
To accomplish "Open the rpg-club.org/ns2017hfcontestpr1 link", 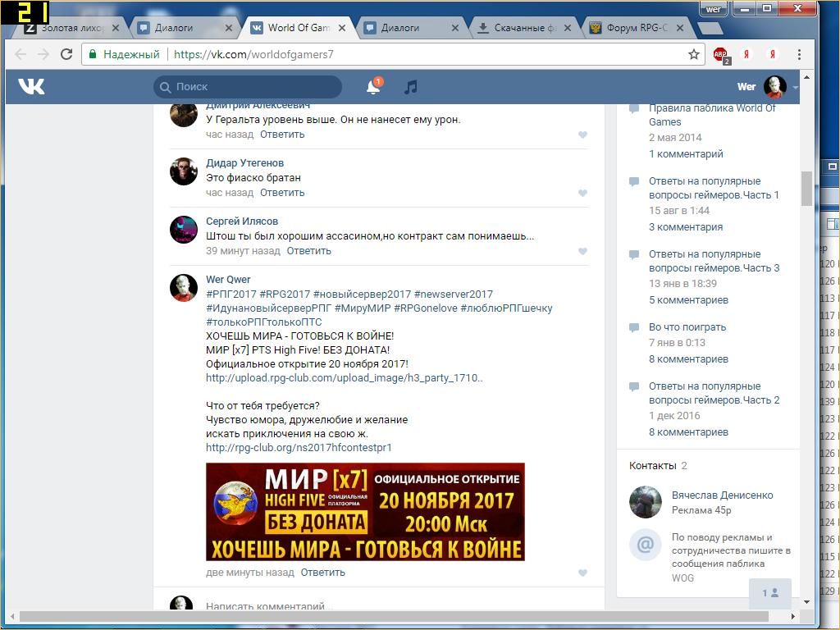I will tap(299, 448).
